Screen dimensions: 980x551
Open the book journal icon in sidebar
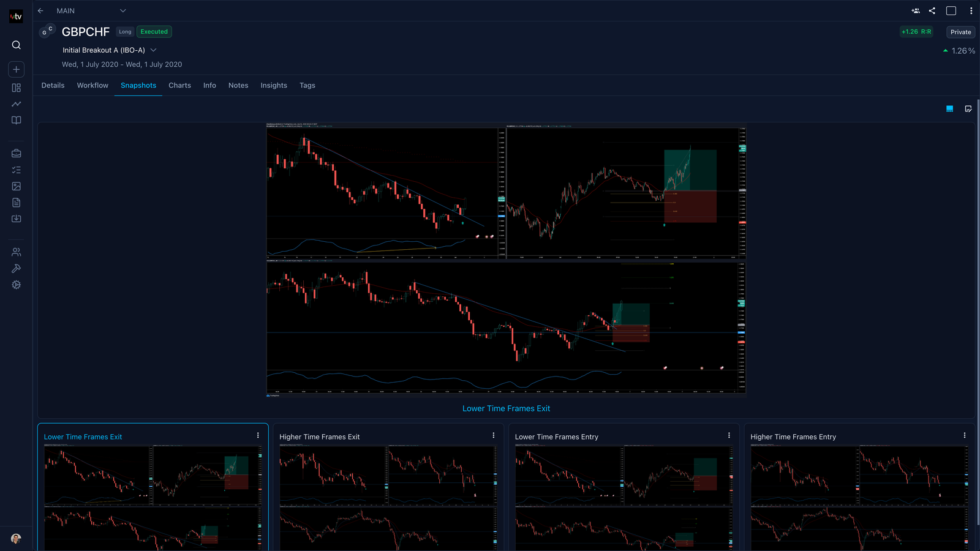point(17,121)
